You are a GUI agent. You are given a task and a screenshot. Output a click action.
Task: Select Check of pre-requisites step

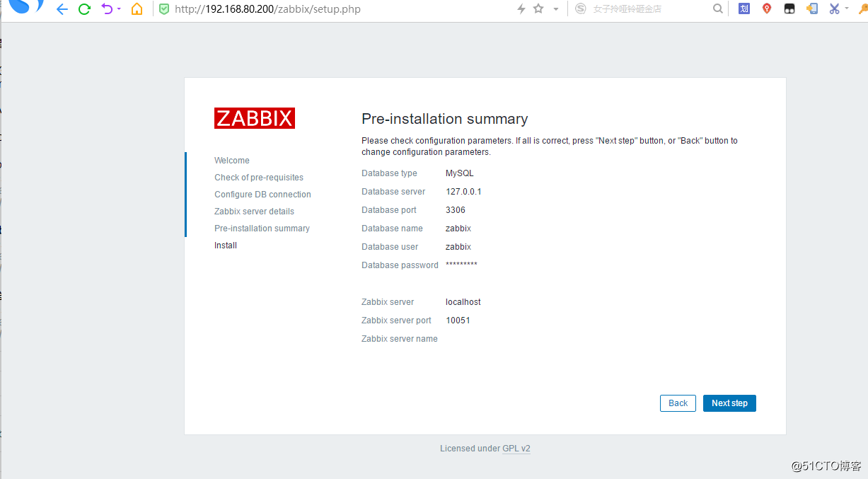259,178
